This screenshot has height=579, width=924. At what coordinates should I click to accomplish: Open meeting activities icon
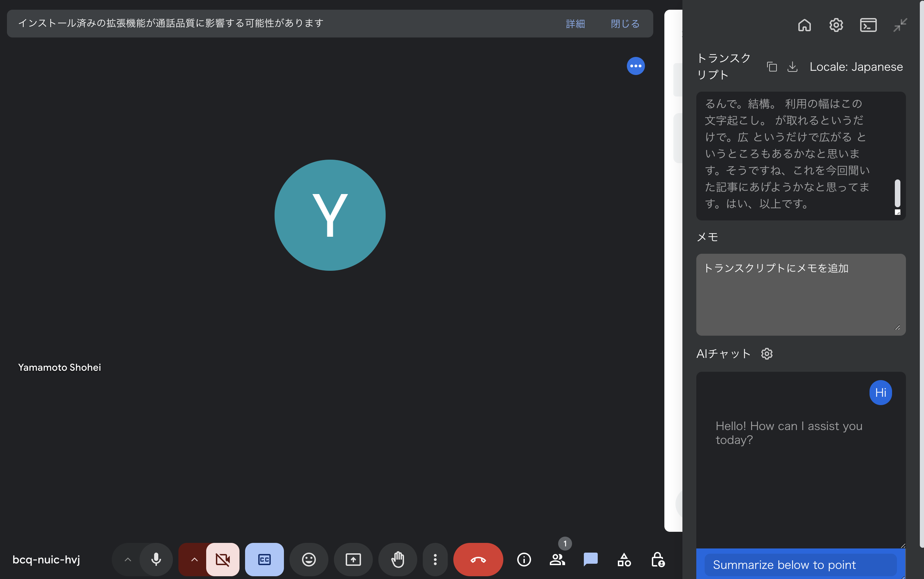tap(624, 560)
